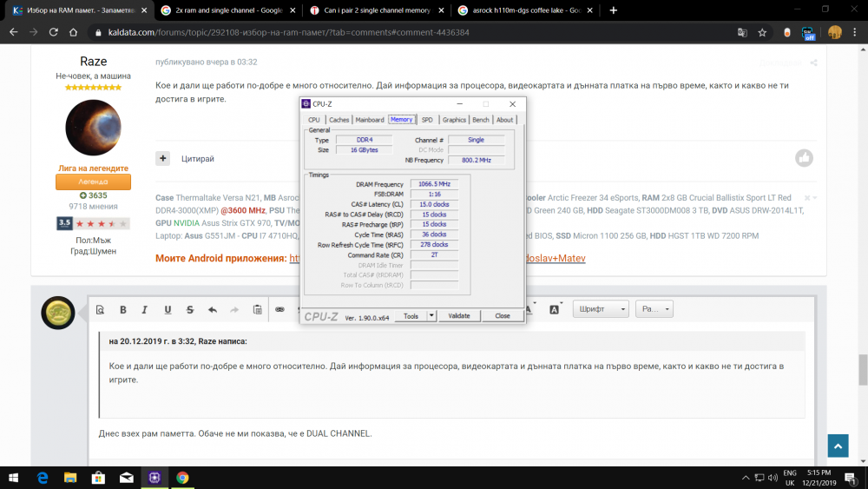The width and height of the screenshot is (868, 489).
Task: Click the DRAM Frequency value 1066.5 MHz
Action: pos(434,184)
